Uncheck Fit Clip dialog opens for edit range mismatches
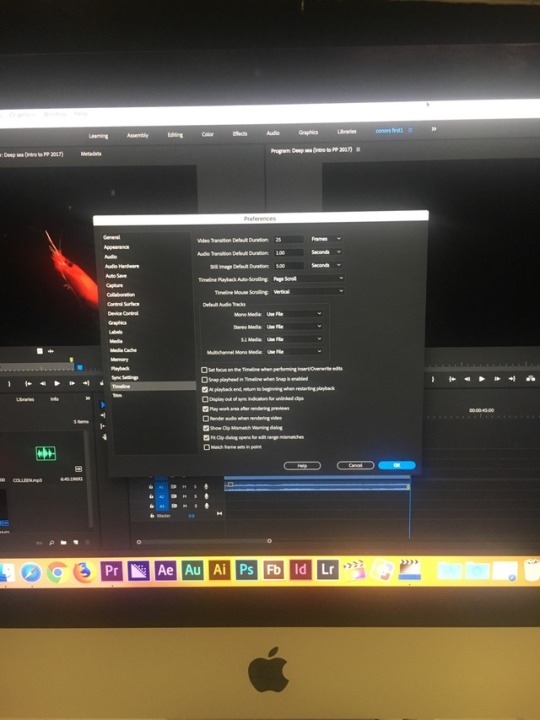Image resolution: width=540 pixels, height=720 pixels. tap(207, 438)
